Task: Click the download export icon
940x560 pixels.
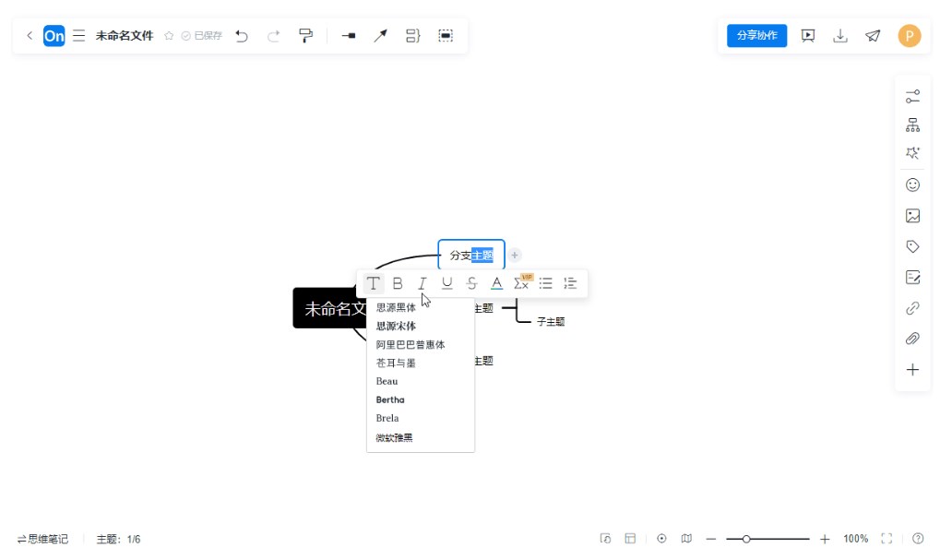Action: (839, 36)
